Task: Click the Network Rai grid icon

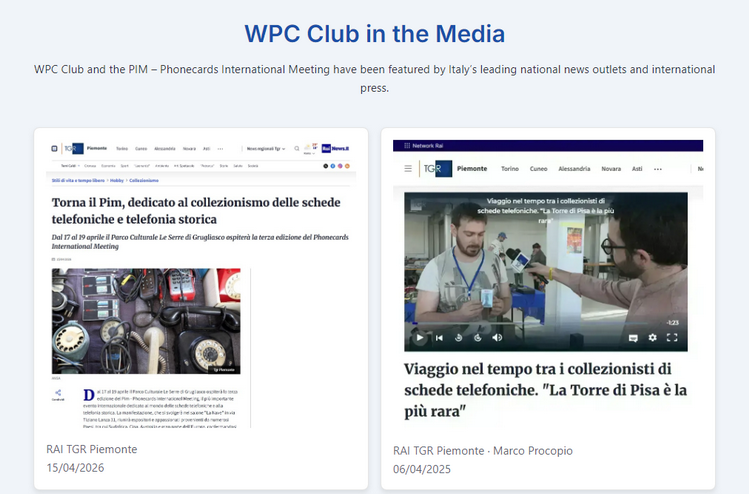Action: [407, 146]
